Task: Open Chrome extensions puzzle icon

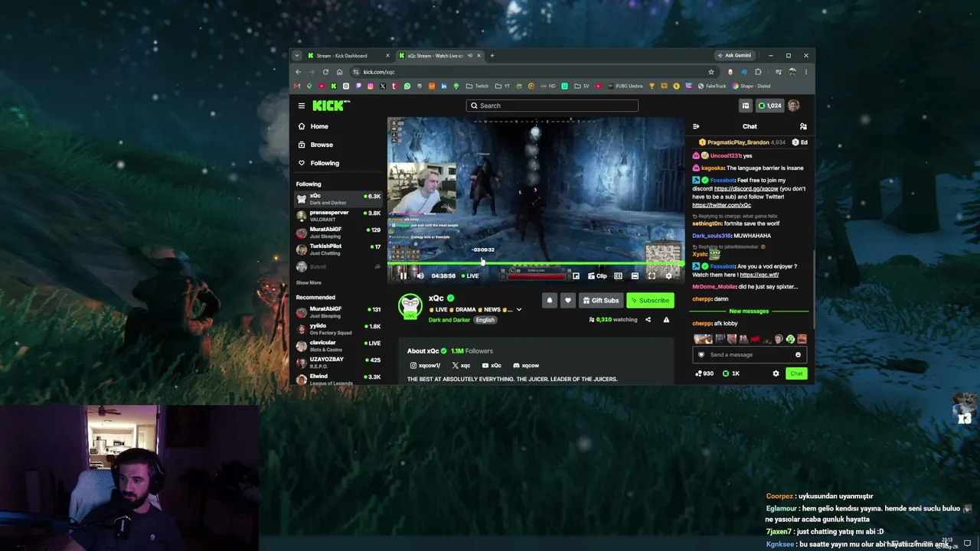Action: pyautogui.click(x=758, y=72)
